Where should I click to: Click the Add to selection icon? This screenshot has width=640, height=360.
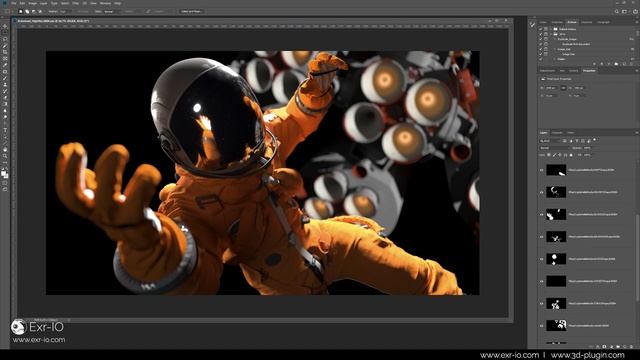[x=27, y=11]
